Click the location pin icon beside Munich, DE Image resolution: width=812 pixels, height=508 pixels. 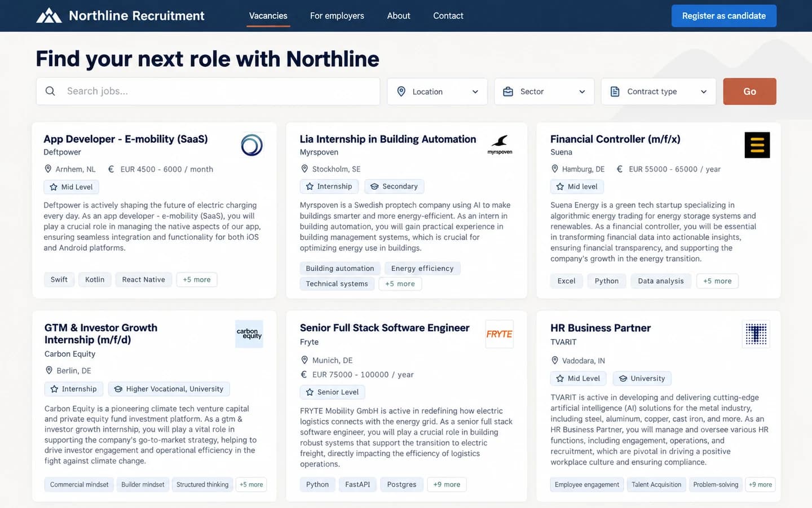pos(304,360)
